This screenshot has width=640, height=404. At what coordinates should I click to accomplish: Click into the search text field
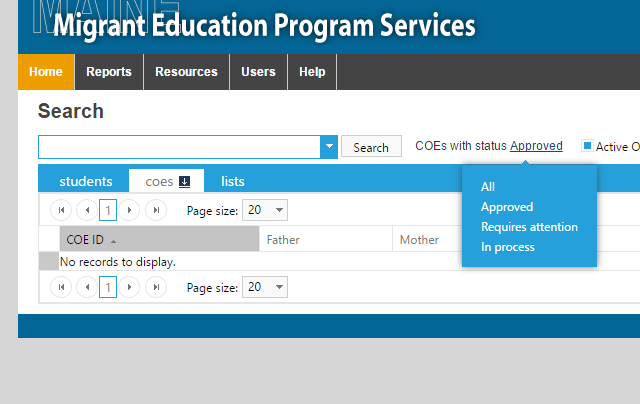coord(179,147)
